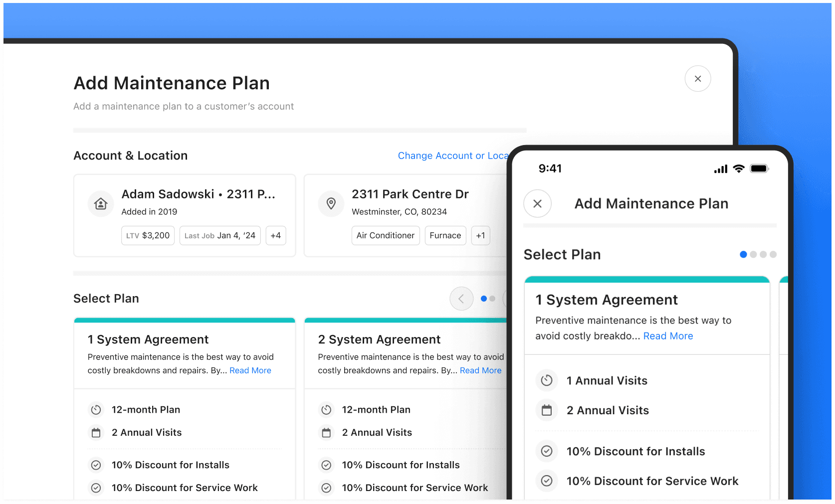Screen dimensions: 835x504
Task: Click the Furnace equipment tag
Action: point(445,235)
